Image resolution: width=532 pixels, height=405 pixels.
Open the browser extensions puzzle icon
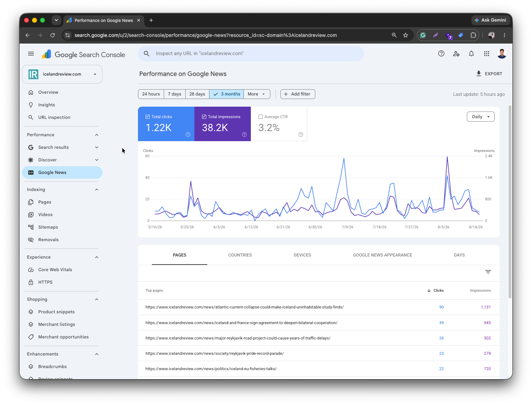[x=473, y=35]
